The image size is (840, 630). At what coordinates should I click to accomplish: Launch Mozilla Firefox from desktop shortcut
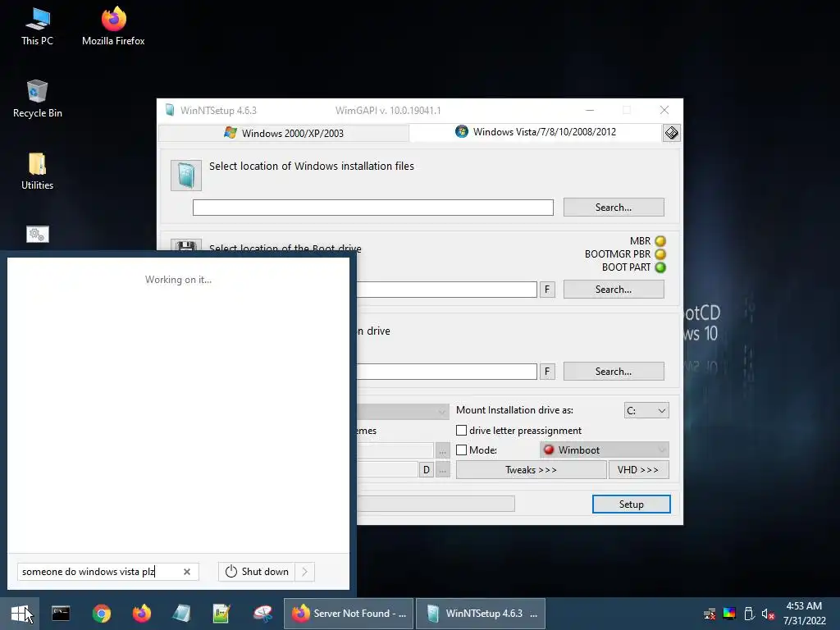113,27
